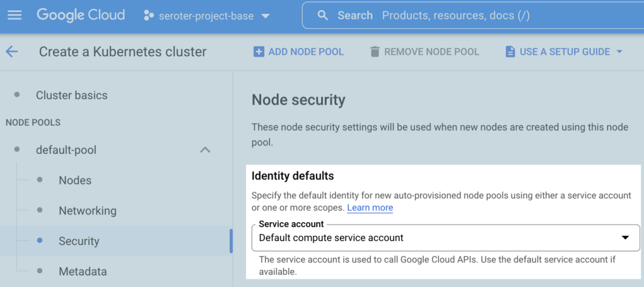Expand the Use a Setup Guide dropdown arrow

[x=619, y=52]
